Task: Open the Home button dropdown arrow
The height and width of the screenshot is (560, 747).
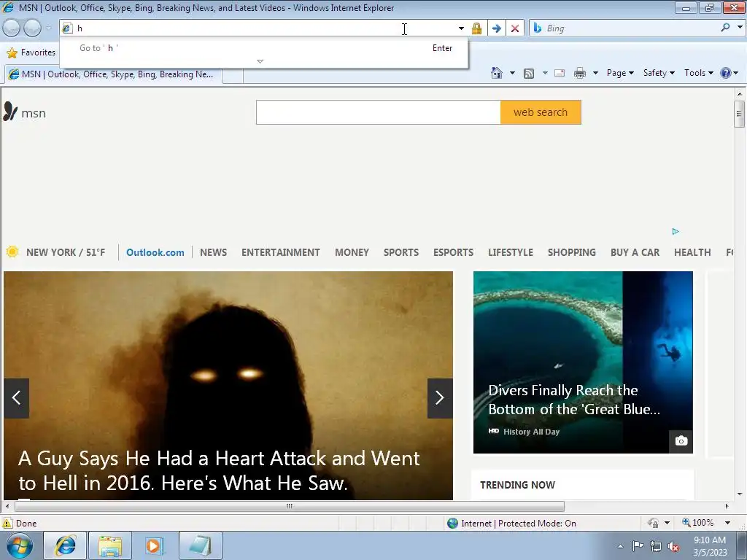Action: (x=512, y=73)
